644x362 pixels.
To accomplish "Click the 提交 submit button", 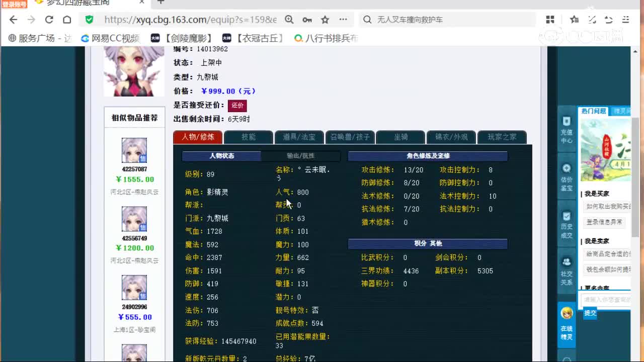I will (590, 313).
